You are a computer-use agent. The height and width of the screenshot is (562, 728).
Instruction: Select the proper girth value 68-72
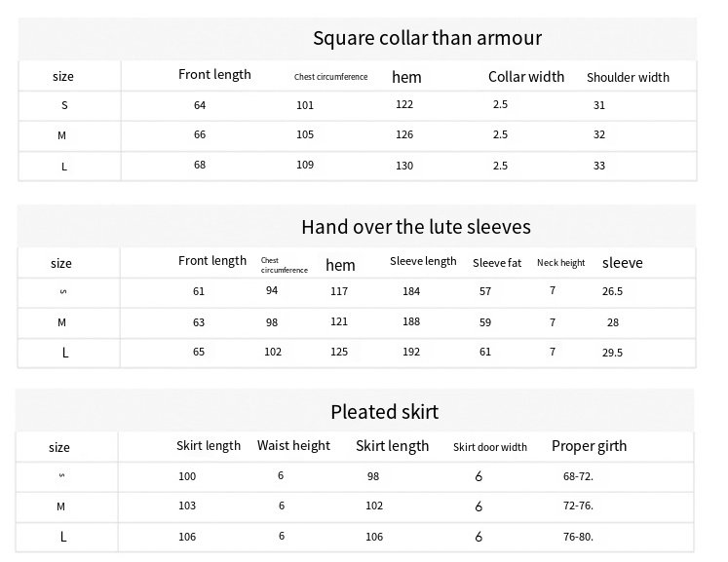tap(578, 477)
